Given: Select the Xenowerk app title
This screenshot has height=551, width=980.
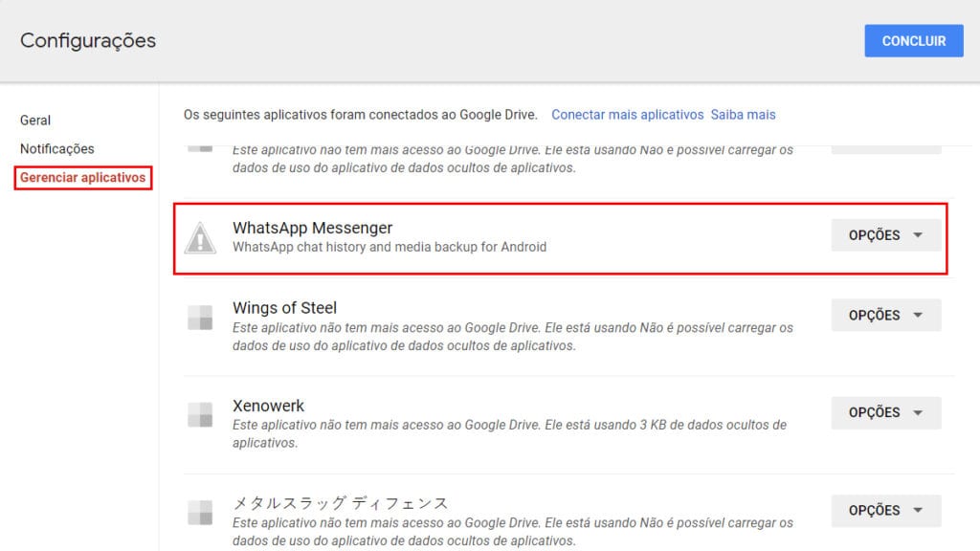Looking at the screenshot, I should coord(268,406).
